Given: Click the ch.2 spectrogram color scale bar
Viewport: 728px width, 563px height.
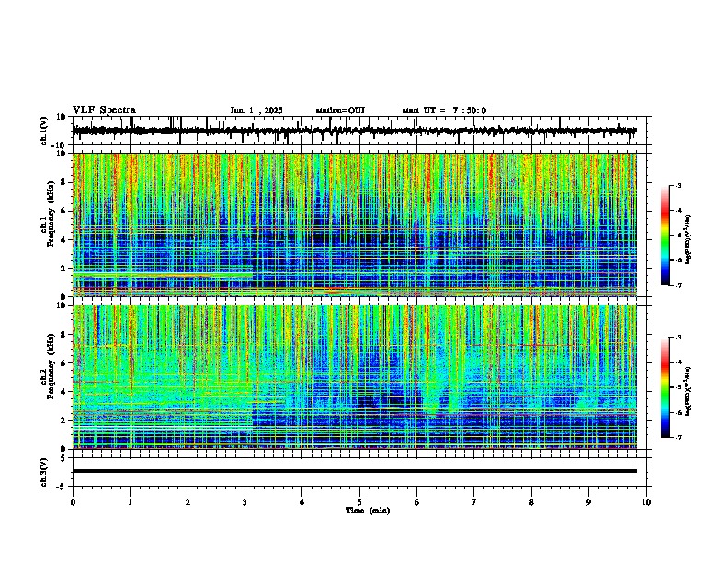Looking at the screenshot, I should [665, 387].
